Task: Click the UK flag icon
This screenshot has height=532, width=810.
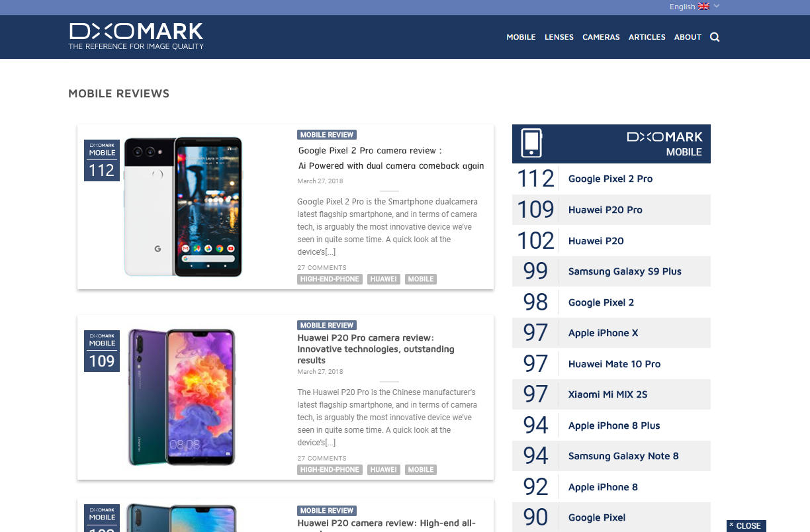Action: click(703, 7)
